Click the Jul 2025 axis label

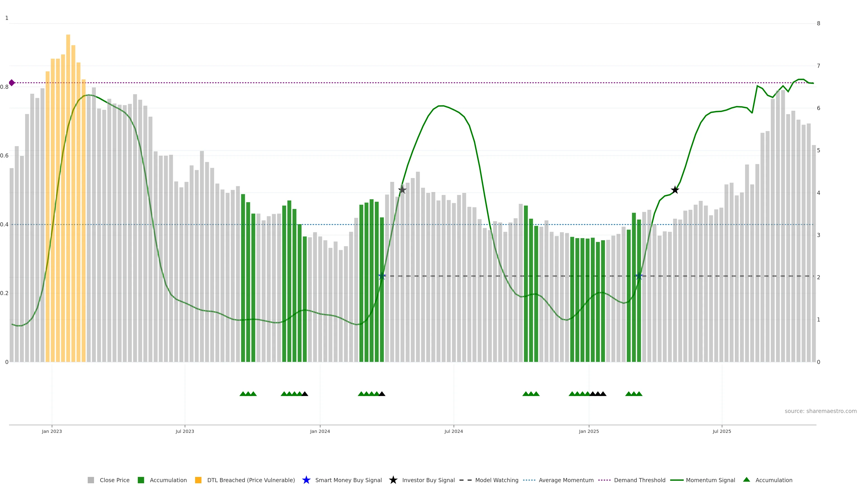(x=722, y=432)
